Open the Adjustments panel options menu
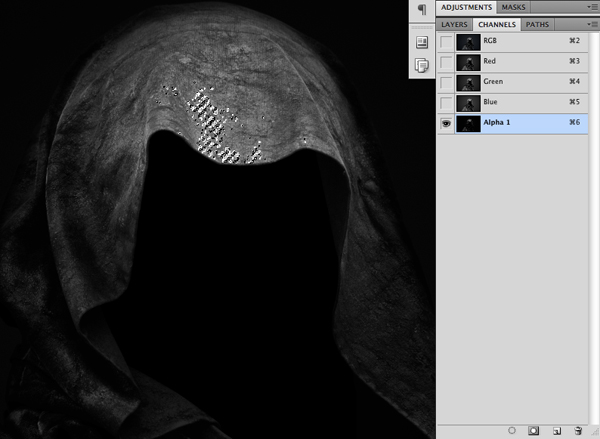 (593, 7)
